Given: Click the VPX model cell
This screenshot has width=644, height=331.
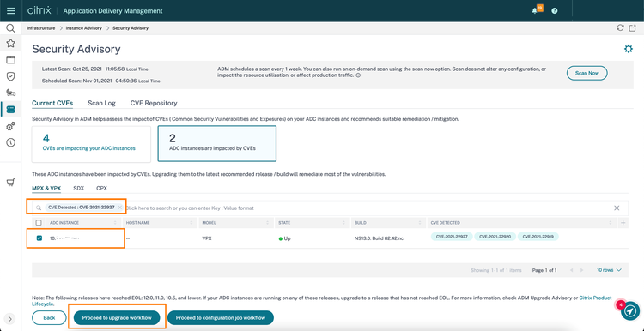Looking at the screenshot, I should 207,238.
